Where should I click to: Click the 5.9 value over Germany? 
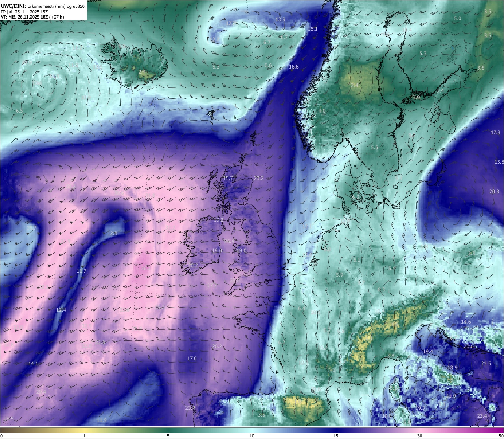[x=339, y=275]
